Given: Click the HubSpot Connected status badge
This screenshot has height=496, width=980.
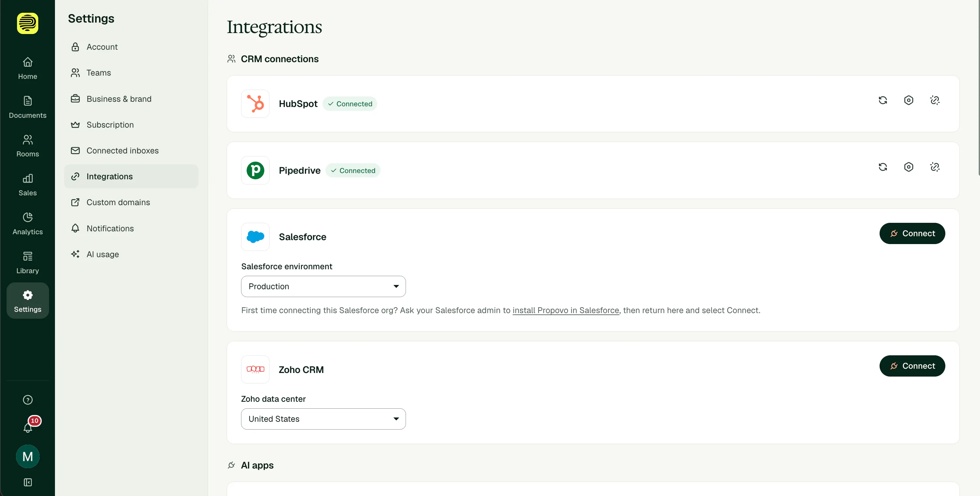Looking at the screenshot, I should point(350,104).
